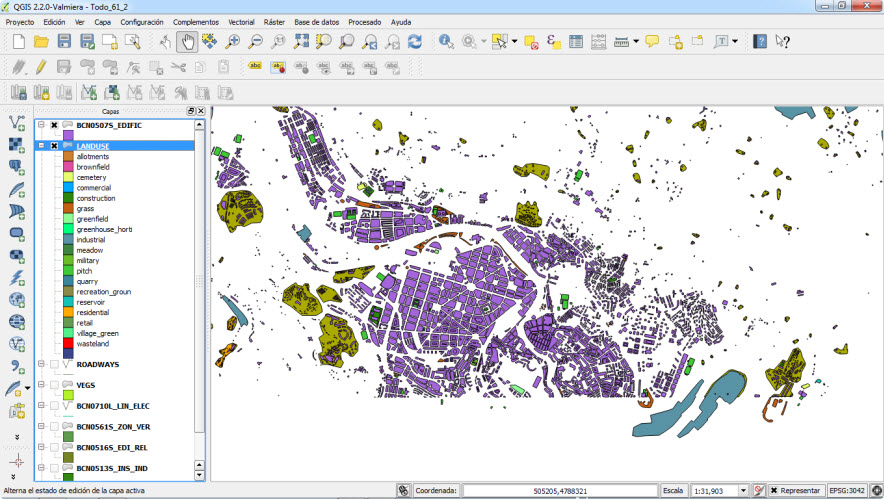Uncheck the LANDUSE layer visibility checkbox
The image size is (884, 499).
pos(54,146)
